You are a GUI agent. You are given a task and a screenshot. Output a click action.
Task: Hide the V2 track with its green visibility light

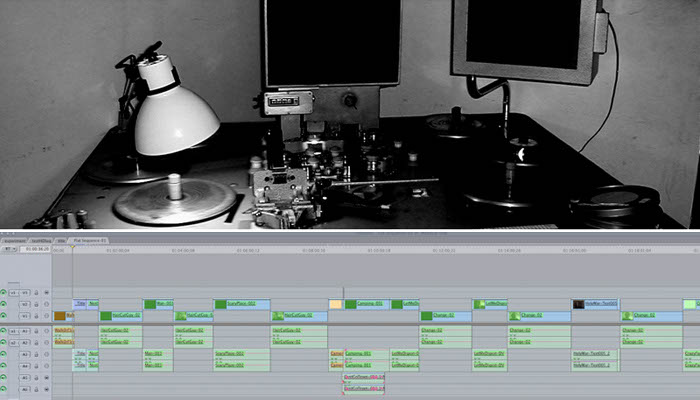(x=3, y=304)
